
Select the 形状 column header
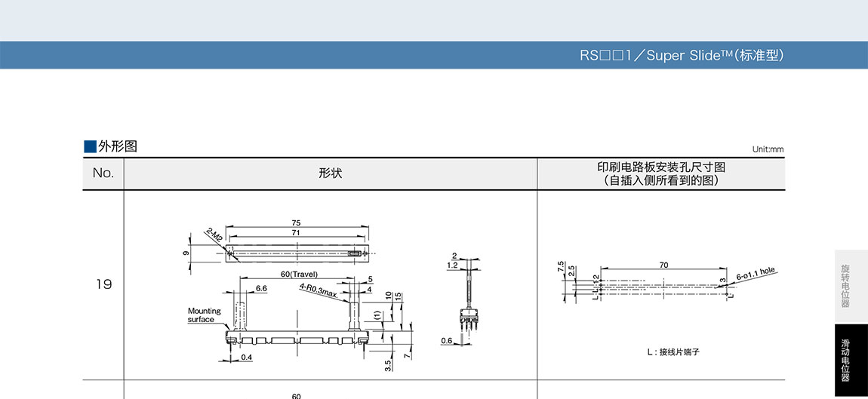click(330, 173)
